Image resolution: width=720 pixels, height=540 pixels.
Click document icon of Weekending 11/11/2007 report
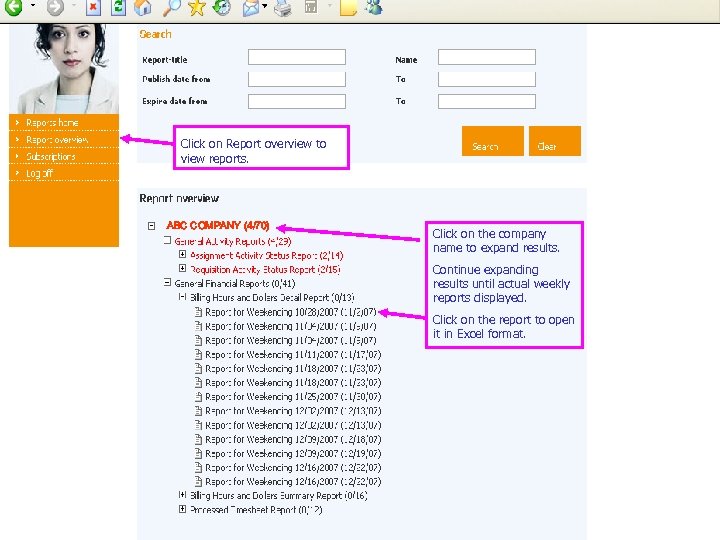click(x=198, y=354)
